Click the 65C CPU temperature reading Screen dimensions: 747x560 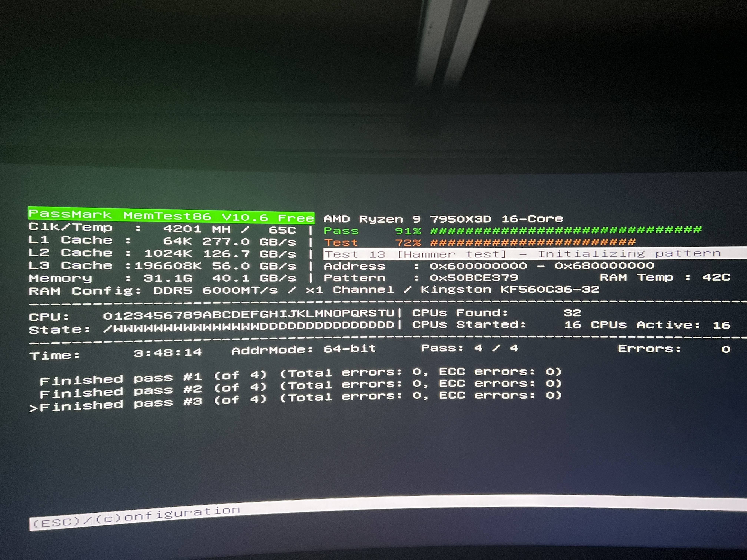point(282,230)
